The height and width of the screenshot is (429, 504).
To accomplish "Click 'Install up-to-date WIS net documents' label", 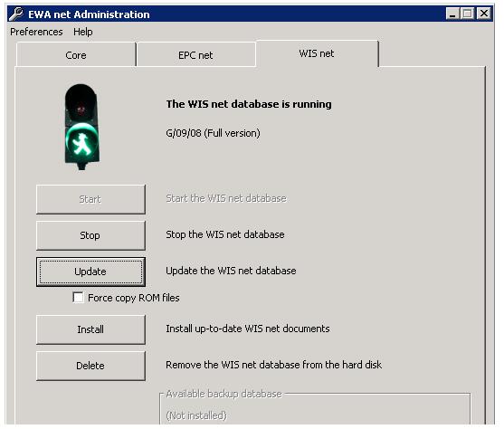I will coord(248,329).
